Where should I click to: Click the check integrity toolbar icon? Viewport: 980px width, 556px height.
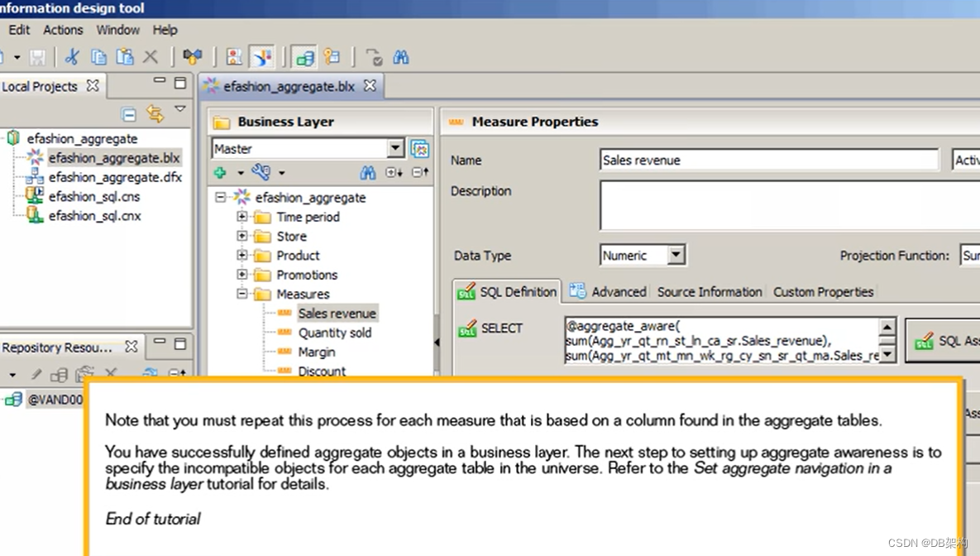(x=374, y=58)
